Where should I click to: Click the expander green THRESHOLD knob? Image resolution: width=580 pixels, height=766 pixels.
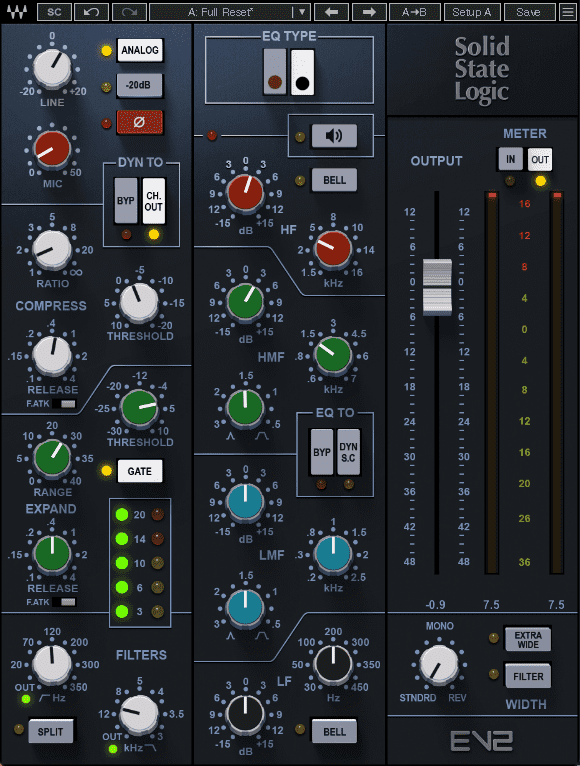(139, 408)
